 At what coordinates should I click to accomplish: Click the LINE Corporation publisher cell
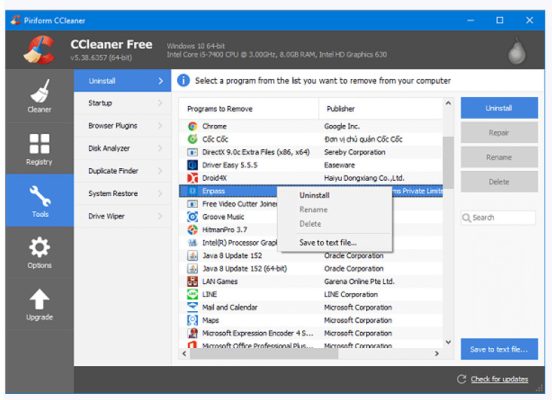351,294
